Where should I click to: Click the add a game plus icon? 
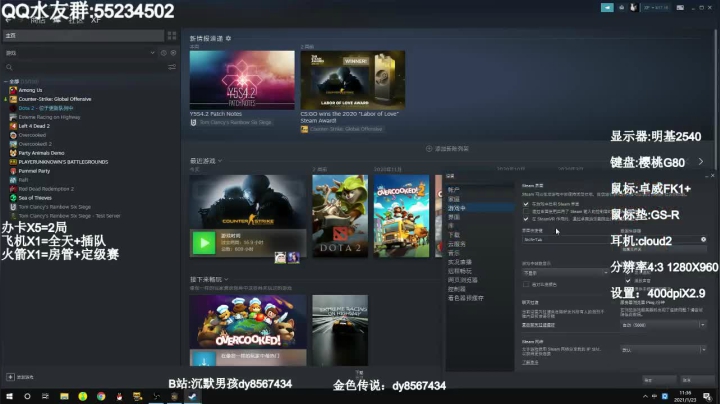10,377
